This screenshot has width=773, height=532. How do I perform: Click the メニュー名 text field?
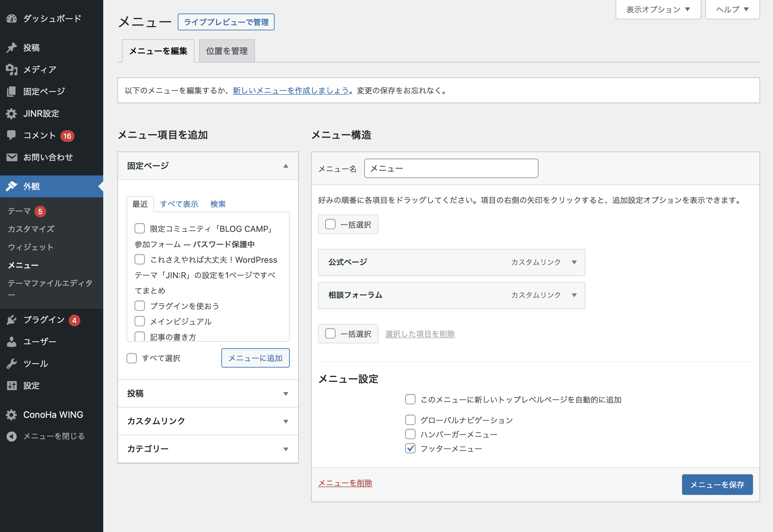click(x=451, y=168)
